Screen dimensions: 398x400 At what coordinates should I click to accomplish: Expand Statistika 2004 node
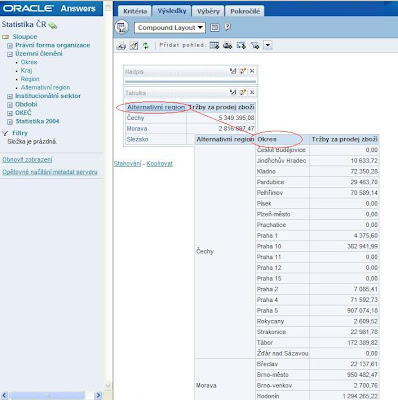(10, 121)
